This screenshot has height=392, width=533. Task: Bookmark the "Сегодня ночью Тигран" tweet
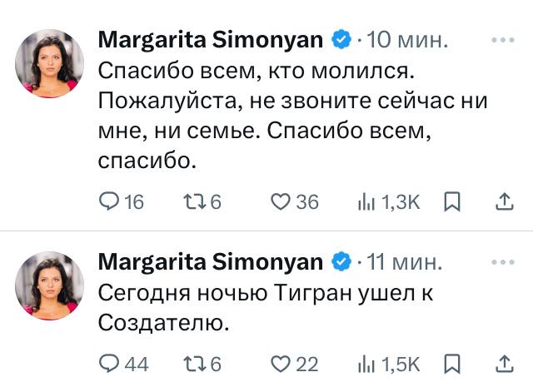tap(452, 363)
